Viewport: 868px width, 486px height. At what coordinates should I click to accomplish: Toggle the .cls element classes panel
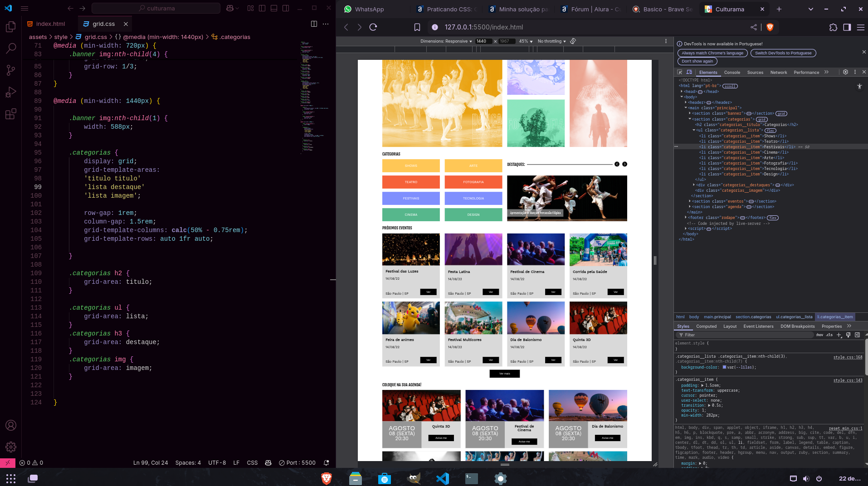[x=829, y=335]
